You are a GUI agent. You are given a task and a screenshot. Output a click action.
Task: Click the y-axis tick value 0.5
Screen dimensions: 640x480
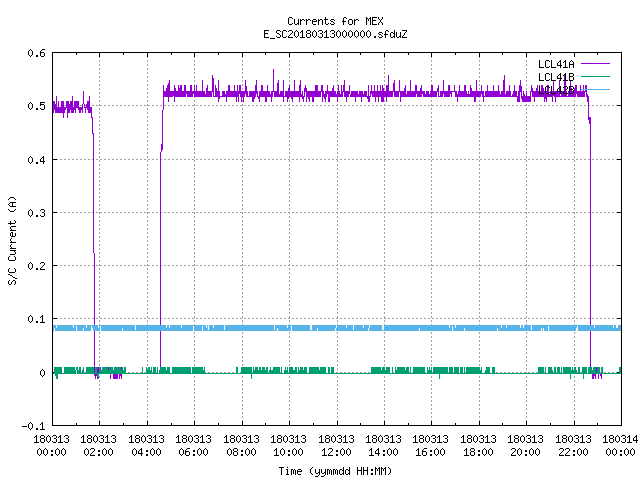pyautogui.click(x=36, y=106)
